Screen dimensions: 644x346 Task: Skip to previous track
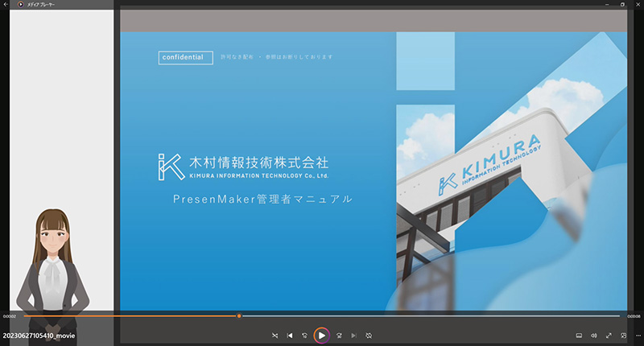point(290,335)
